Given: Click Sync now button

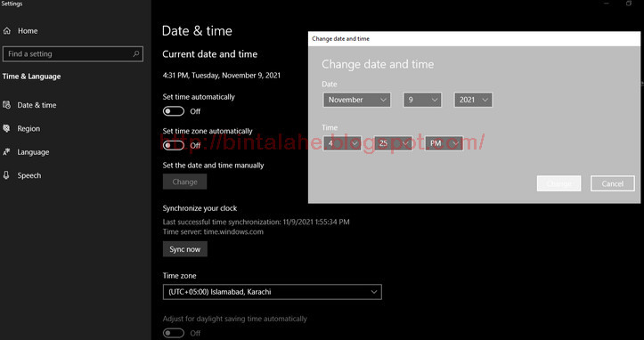Looking at the screenshot, I should (184, 249).
